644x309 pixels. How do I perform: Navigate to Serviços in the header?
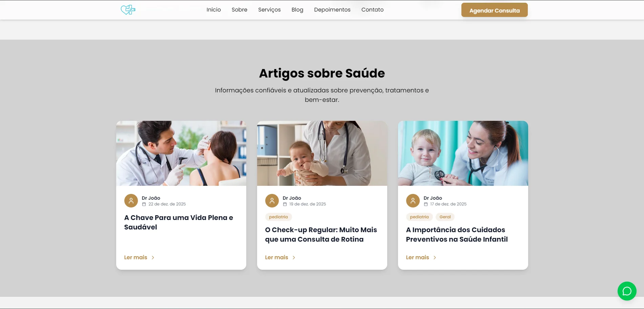269,10
